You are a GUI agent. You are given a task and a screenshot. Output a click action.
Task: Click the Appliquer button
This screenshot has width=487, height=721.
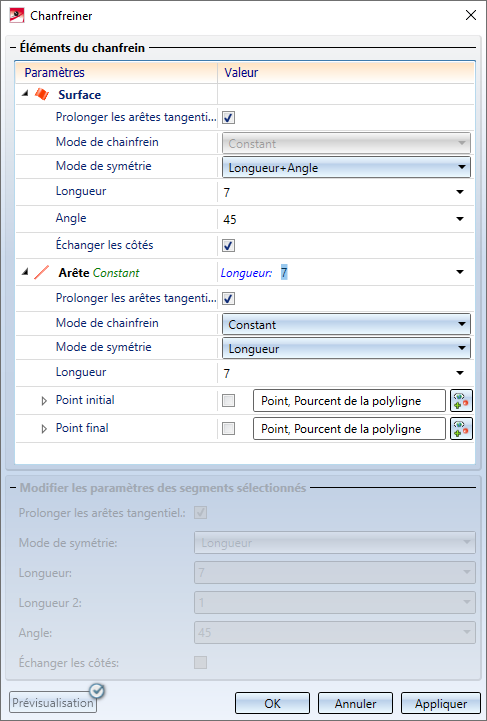point(441,704)
